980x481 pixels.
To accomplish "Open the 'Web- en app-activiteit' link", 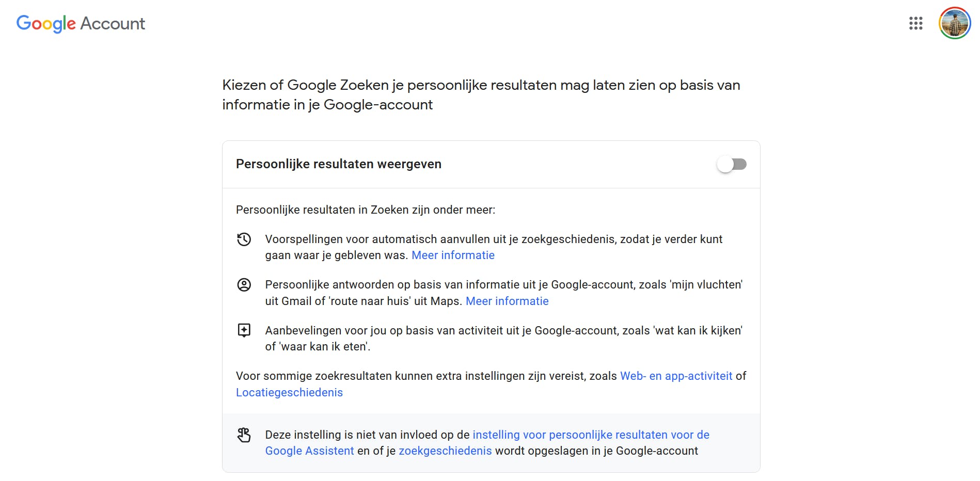I will pyautogui.click(x=676, y=376).
